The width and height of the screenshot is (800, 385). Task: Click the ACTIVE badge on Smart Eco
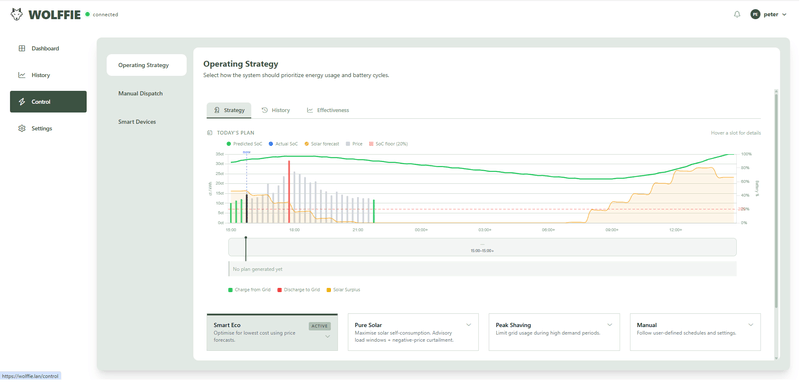coord(320,326)
